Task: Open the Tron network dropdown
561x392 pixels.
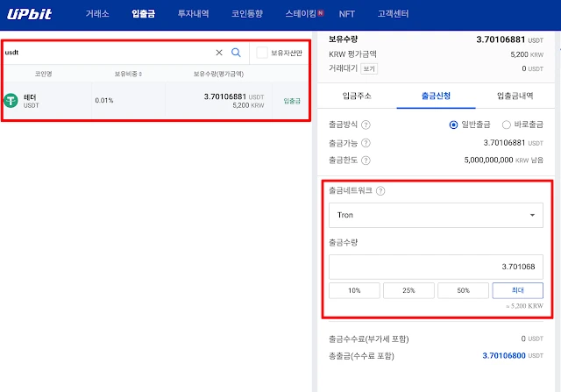Action: click(x=436, y=215)
